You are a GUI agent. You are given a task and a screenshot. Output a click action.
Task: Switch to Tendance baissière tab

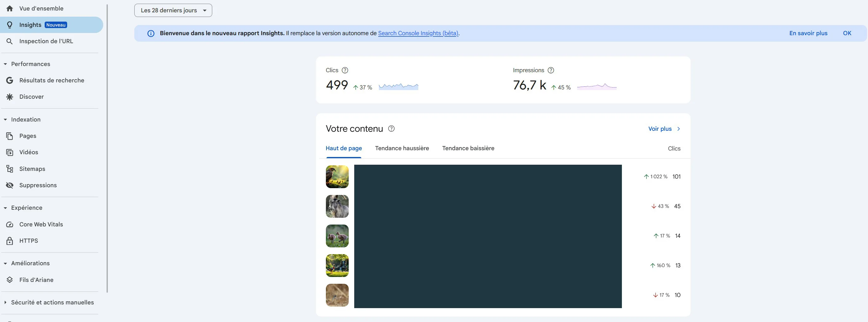point(468,148)
